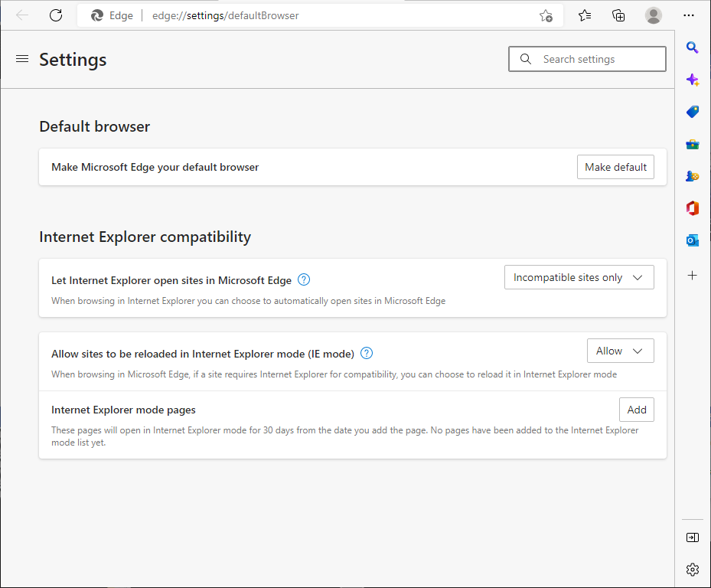Open the Settings hamburger navigation menu

[22, 59]
